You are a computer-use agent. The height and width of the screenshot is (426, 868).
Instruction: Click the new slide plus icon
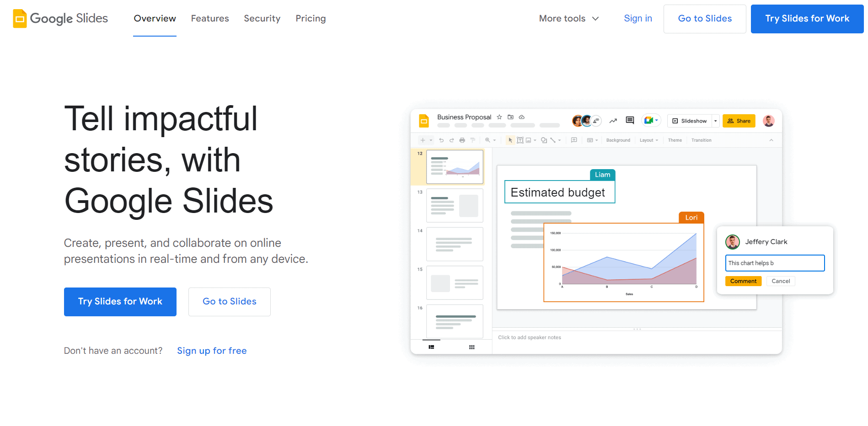point(423,140)
